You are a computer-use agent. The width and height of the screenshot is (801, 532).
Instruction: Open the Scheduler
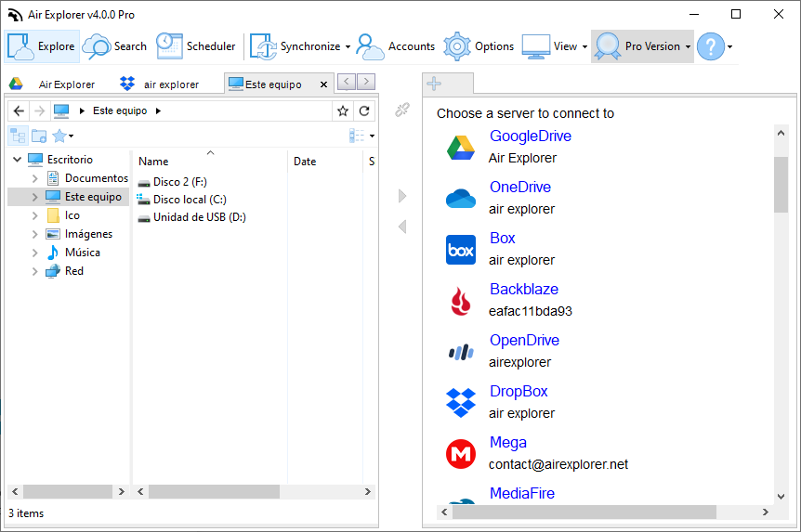(x=196, y=46)
